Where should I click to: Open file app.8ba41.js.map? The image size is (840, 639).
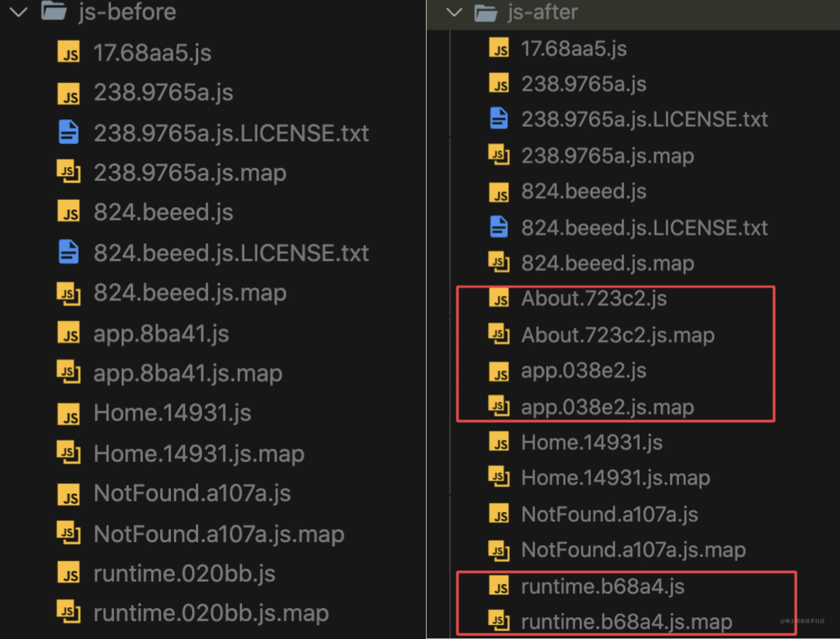pos(188,374)
